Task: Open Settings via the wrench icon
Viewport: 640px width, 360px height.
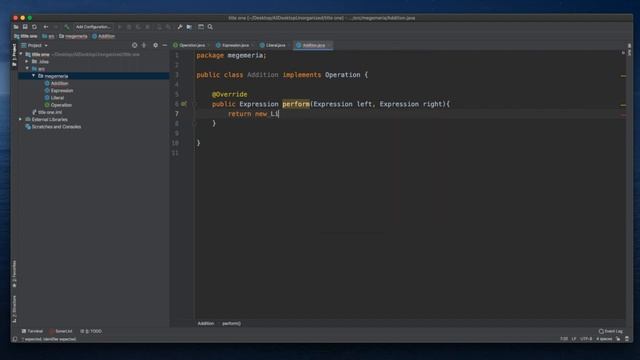Action: (180, 27)
